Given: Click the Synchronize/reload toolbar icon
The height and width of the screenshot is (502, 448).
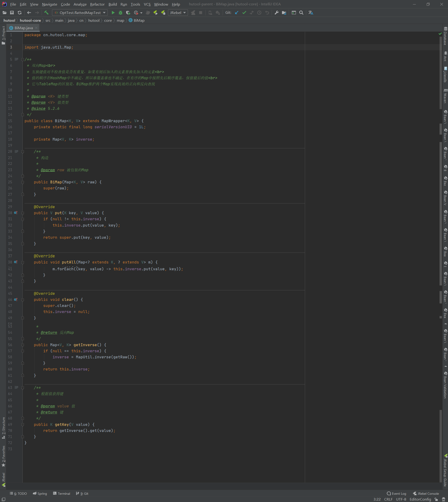Looking at the screenshot, I should pyautogui.click(x=20, y=13).
